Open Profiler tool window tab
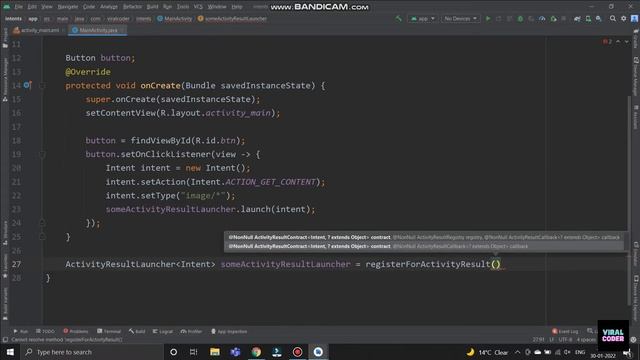The height and width of the screenshot is (360, 640). click(191, 331)
